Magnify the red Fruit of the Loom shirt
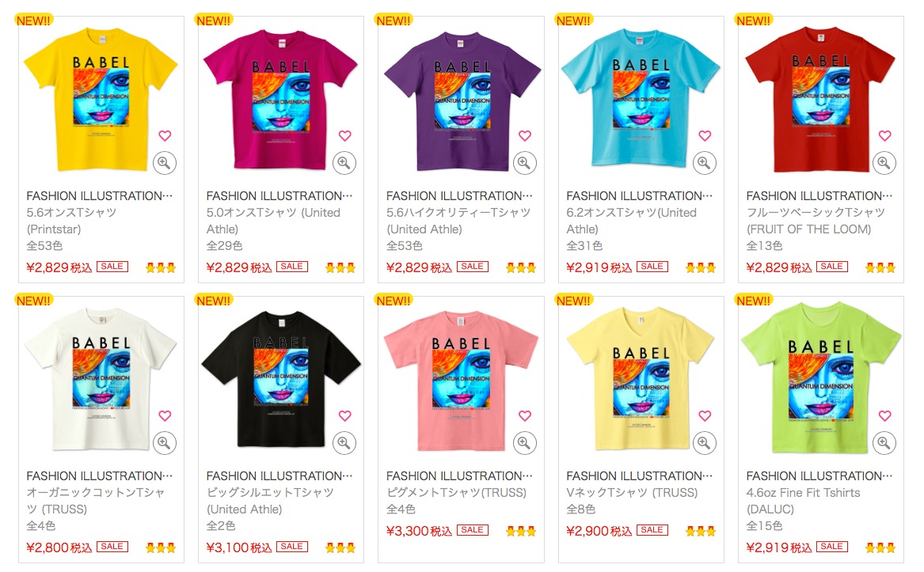Image resolution: width=924 pixels, height=572 pixels. click(x=884, y=163)
